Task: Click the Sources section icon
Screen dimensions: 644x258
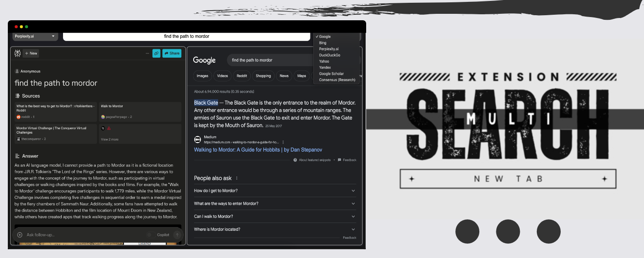Action: 17,96
